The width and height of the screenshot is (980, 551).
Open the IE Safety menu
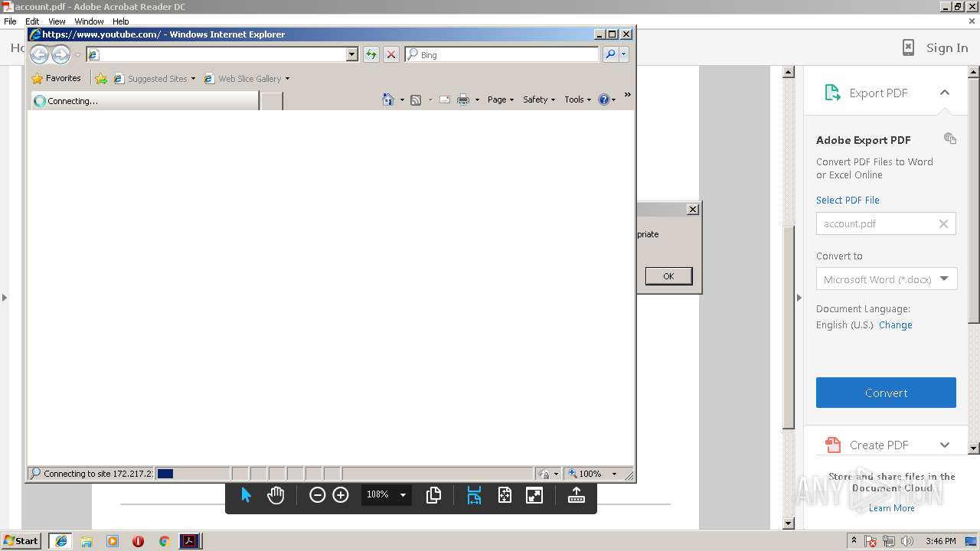point(539,99)
